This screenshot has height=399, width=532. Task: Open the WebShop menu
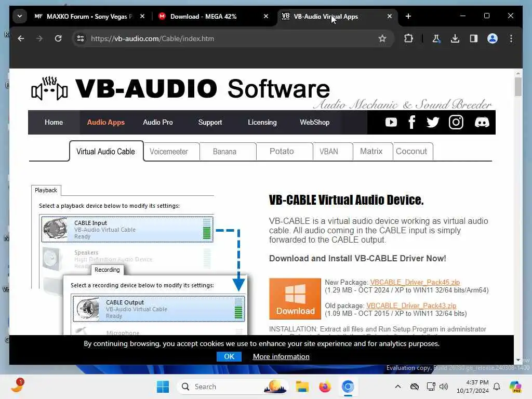point(314,123)
